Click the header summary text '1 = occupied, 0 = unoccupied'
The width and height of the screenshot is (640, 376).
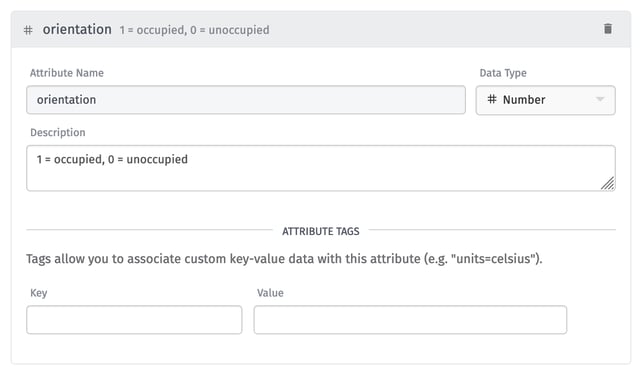[x=194, y=30]
